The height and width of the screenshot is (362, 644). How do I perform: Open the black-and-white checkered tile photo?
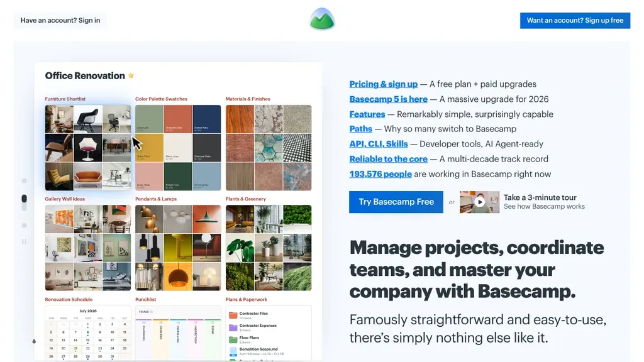[297, 148]
